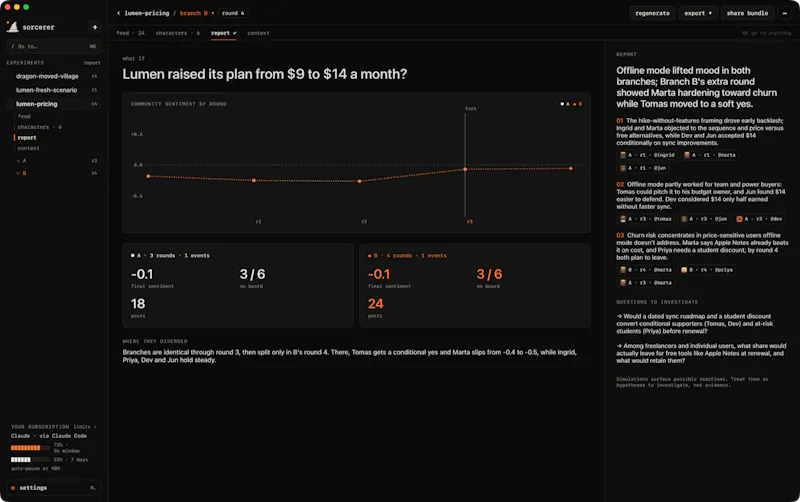Open citation B r4 @priya
This screenshot has height=502, width=800.
click(x=707, y=270)
